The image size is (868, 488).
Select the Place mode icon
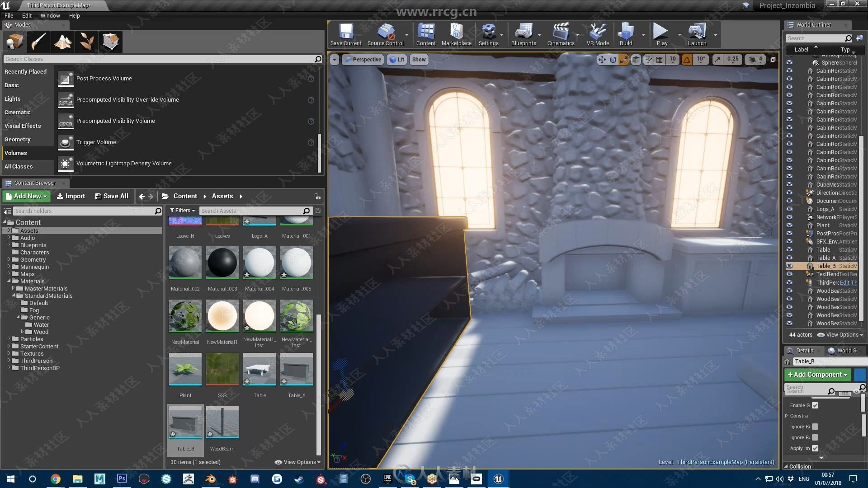14,42
